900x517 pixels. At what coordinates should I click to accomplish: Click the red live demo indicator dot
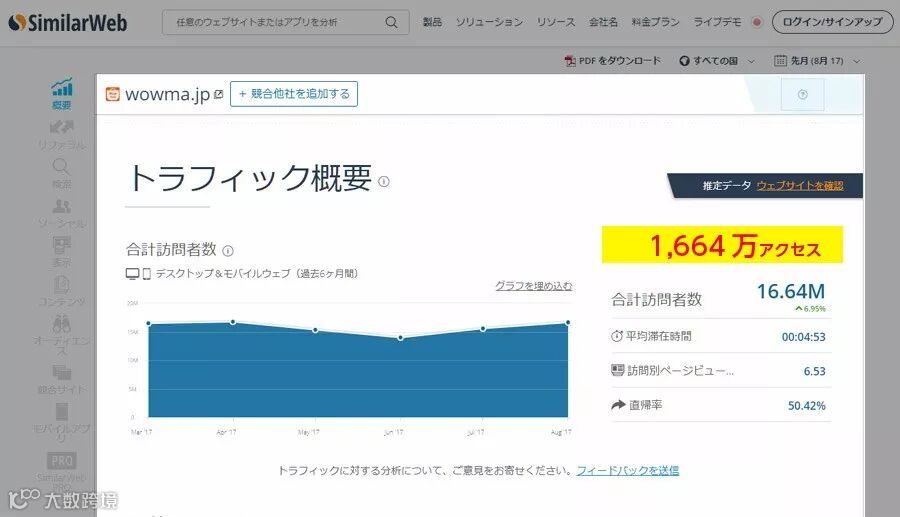[757, 22]
